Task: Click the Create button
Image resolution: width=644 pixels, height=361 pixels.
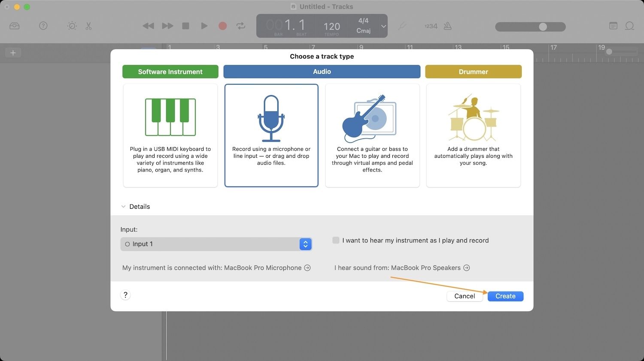Action: tap(505, 296)
